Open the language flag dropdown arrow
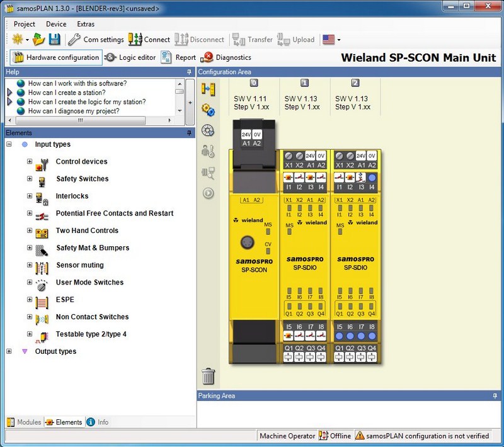Viewport: 504px width, 447px height. click(339, 40)
